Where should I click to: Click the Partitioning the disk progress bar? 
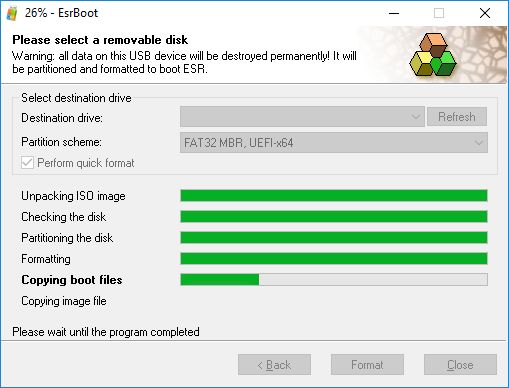[334, 238]
